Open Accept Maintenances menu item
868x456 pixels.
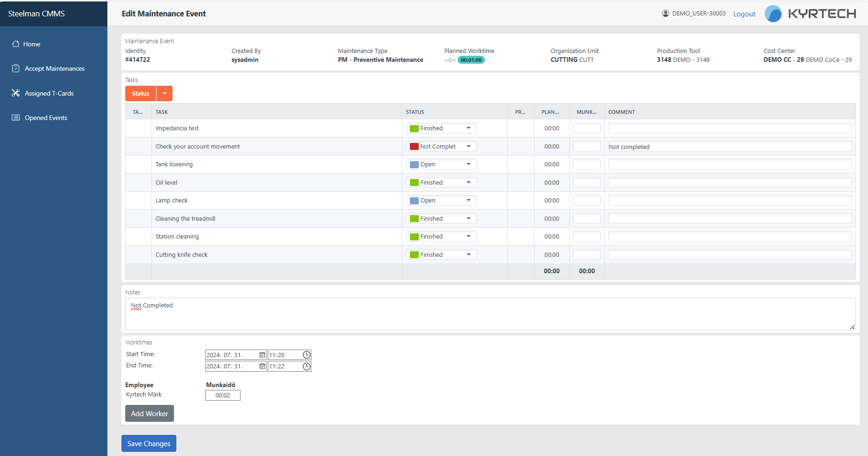point(54,68)
